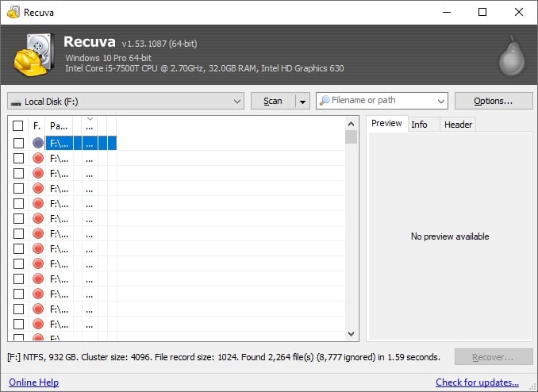Check the box of the highlighted blue row

18,143
